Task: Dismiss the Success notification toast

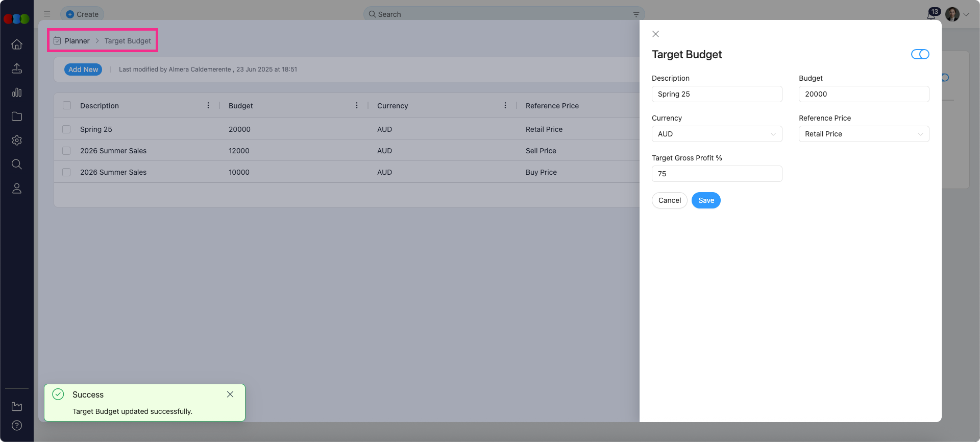Action: pos(230,394)
